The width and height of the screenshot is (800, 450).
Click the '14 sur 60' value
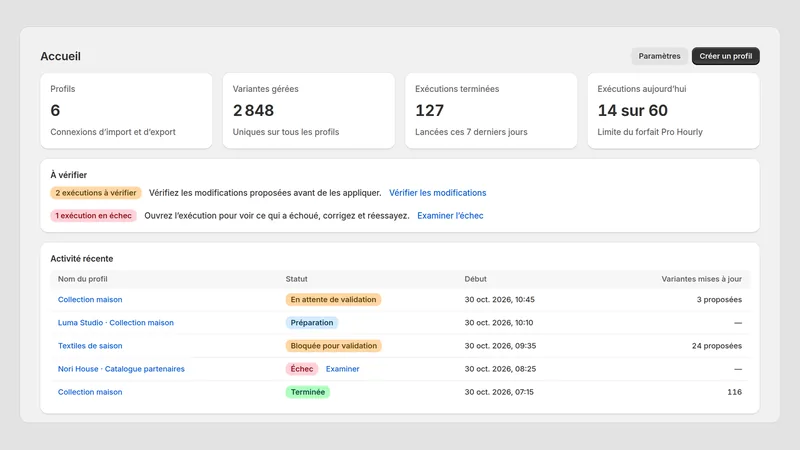click(633, 111)
